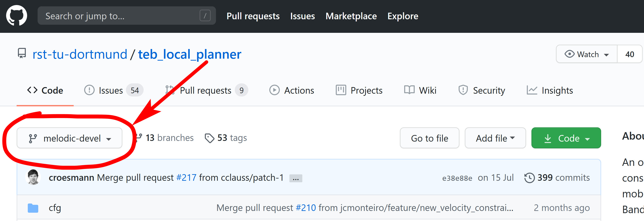Click the cfg folder icon
The height and width of the screenshot is (221, 644).
(33, 208)
